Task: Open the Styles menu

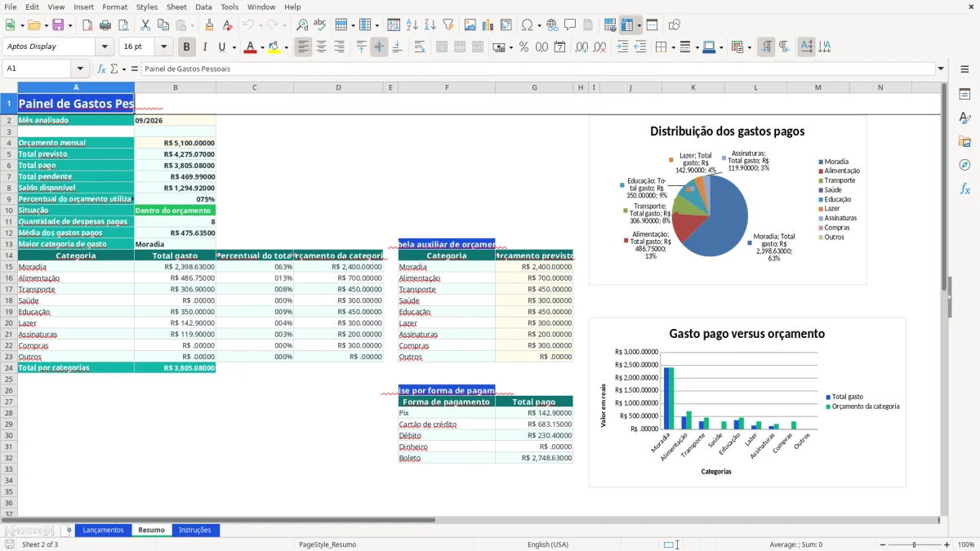Action: tap(147, 7)
